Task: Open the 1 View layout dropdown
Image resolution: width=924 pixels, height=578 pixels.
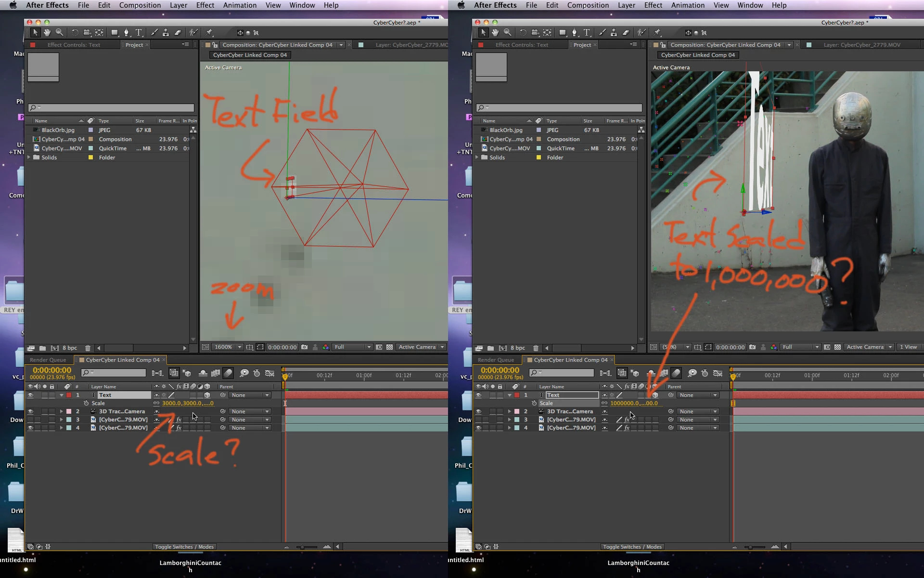Action: pyautogui.click(x=910, y=347)
